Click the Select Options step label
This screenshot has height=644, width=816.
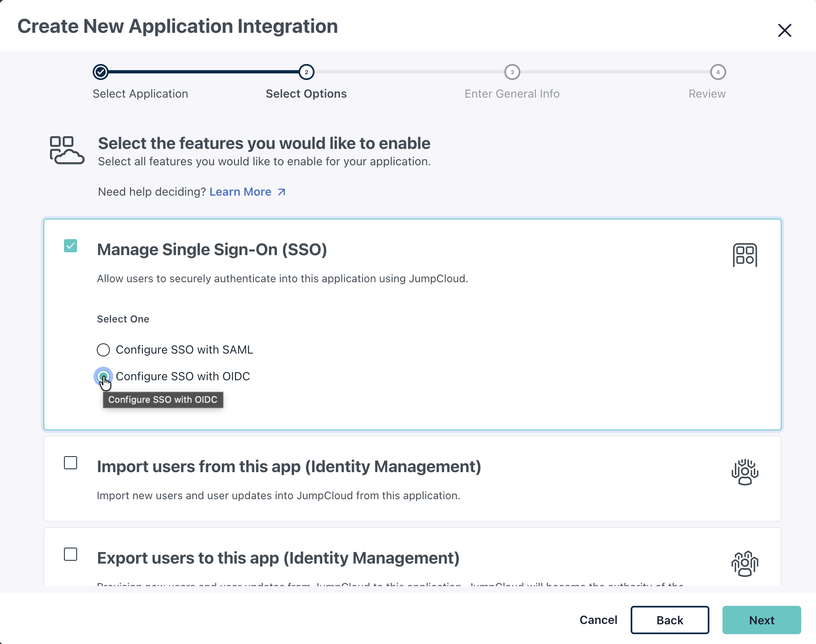click(306, 94)
